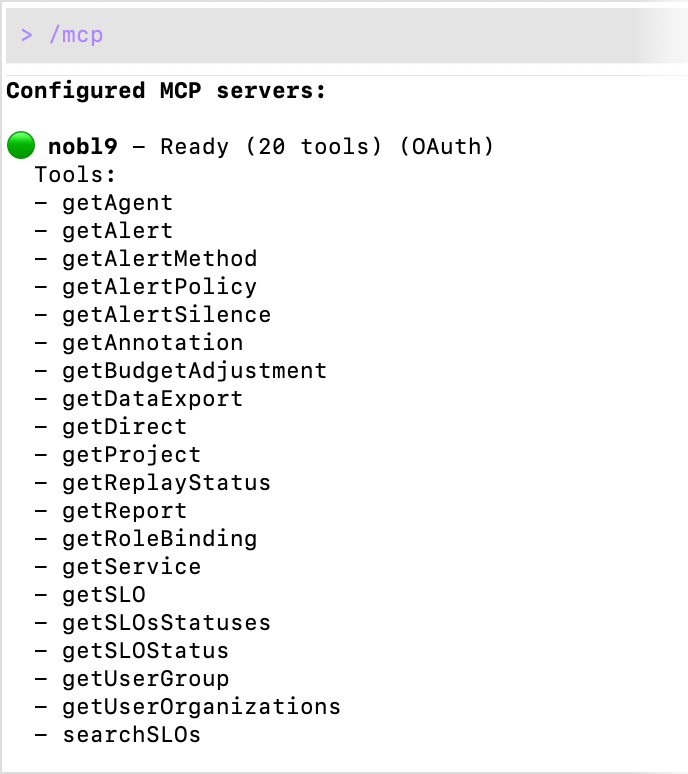Select the getAlertSilence tool entry

[166, 315]
